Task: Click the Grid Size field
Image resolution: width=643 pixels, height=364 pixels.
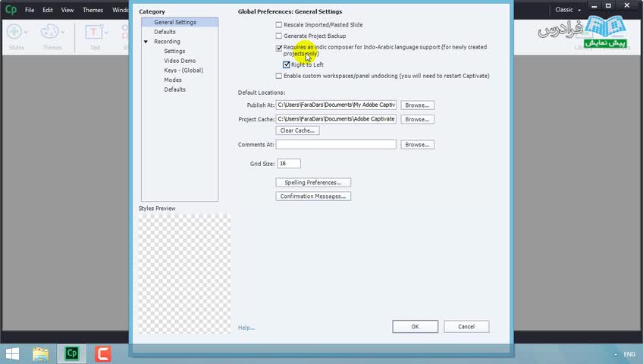Action: [x=289, y=164]
